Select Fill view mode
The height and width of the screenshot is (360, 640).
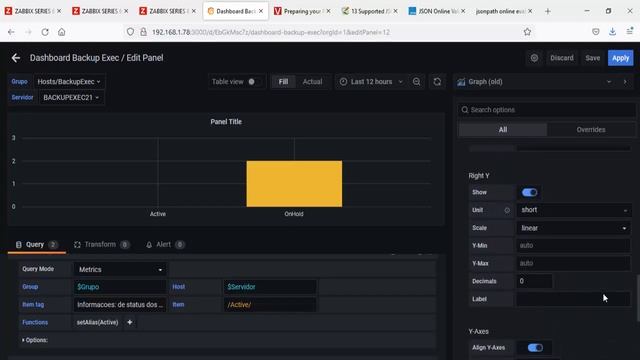[x=283, y=82]
